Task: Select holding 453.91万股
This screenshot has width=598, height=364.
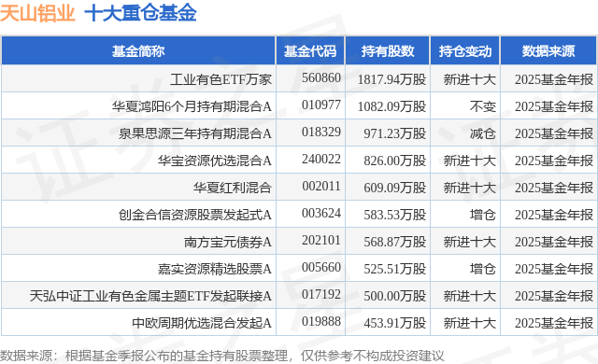Action: (394, 323)
